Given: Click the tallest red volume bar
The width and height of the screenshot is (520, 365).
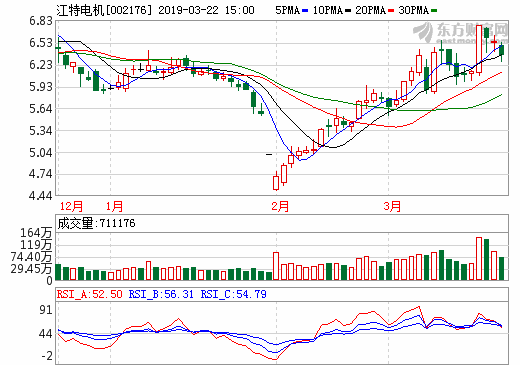Looking at the screenshot, I should pyautogui.click(x=479, y=258).
